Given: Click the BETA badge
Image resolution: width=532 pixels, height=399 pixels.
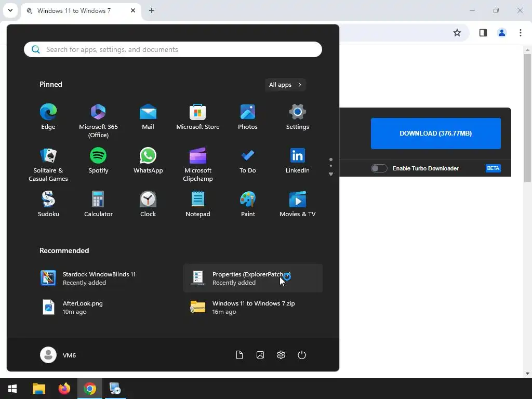Looking at the screenshot, I should coord(493,168).
